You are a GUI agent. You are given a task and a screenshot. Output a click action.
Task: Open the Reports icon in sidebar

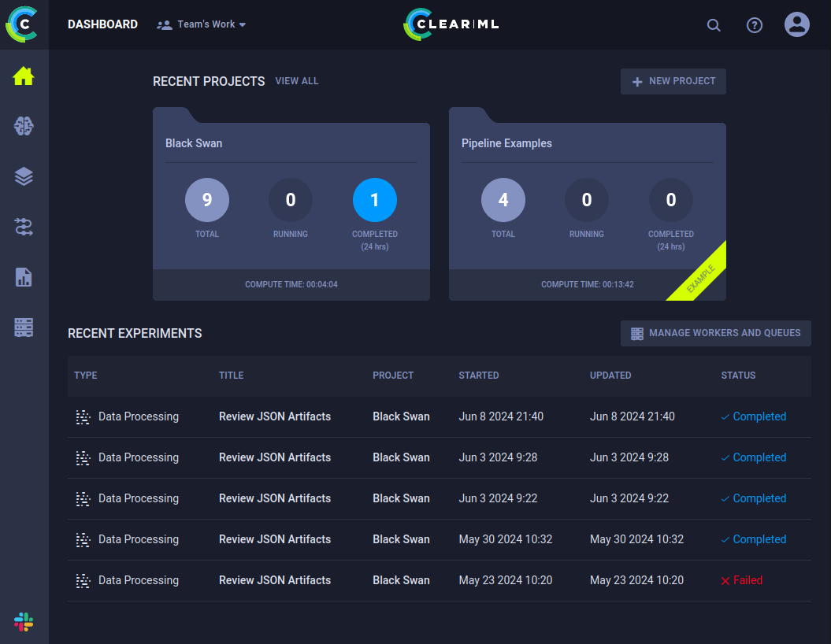tap(24, 277)
